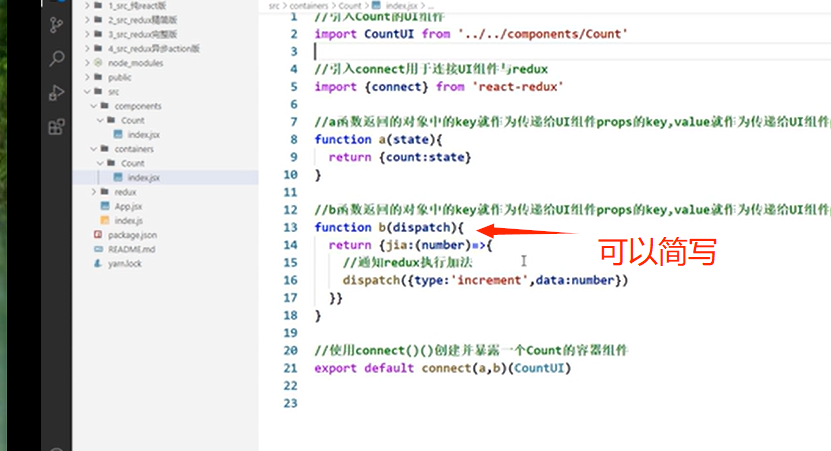Click the App.jsx file icon
This screenshot has height=451, width=831.
pos(105,206)
